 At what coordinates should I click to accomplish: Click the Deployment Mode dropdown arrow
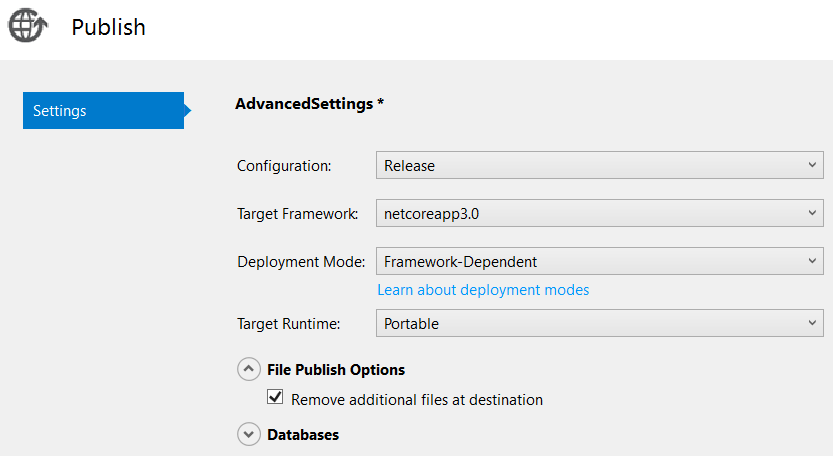(x=812, y=262)
